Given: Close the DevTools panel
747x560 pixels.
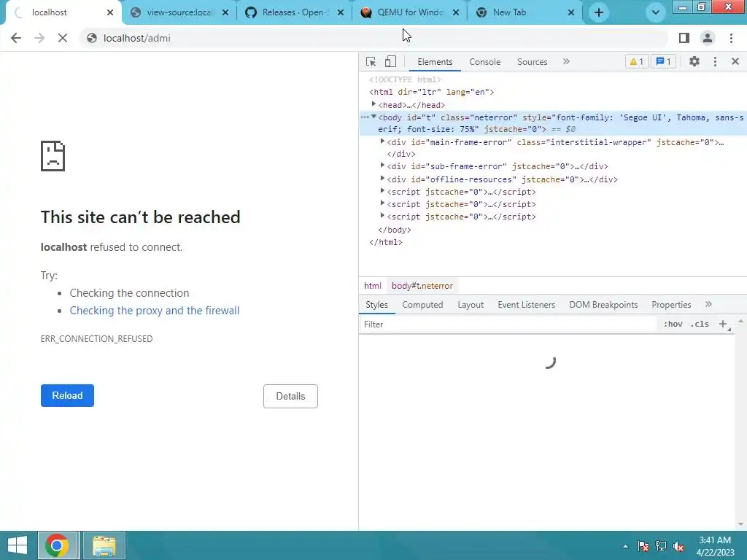Looking at the screenshot, I should (735, 61).
